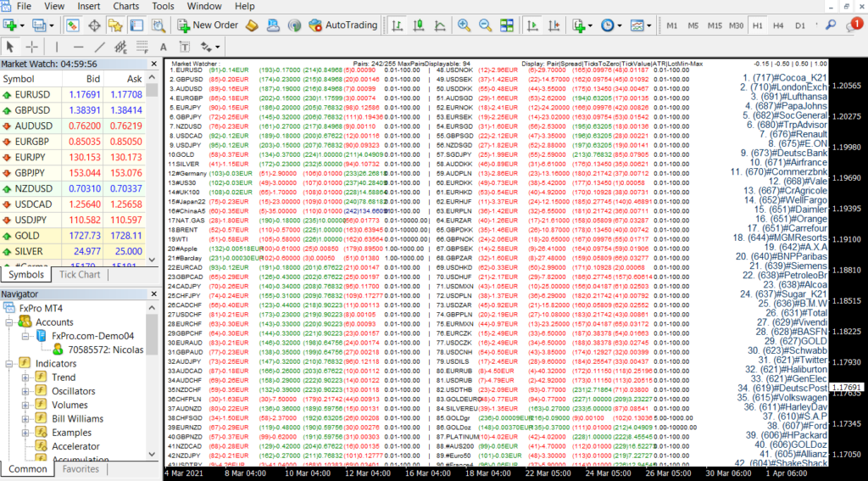Toggle the Navigator folder-star icon
This screenshot has height=481, width=868.
tap(115, 25)
